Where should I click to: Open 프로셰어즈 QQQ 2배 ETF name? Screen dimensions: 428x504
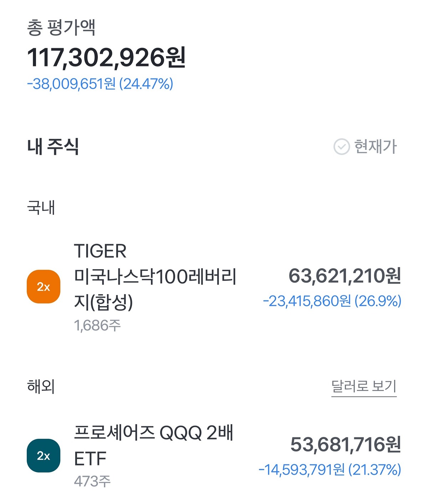coord(154,445)
